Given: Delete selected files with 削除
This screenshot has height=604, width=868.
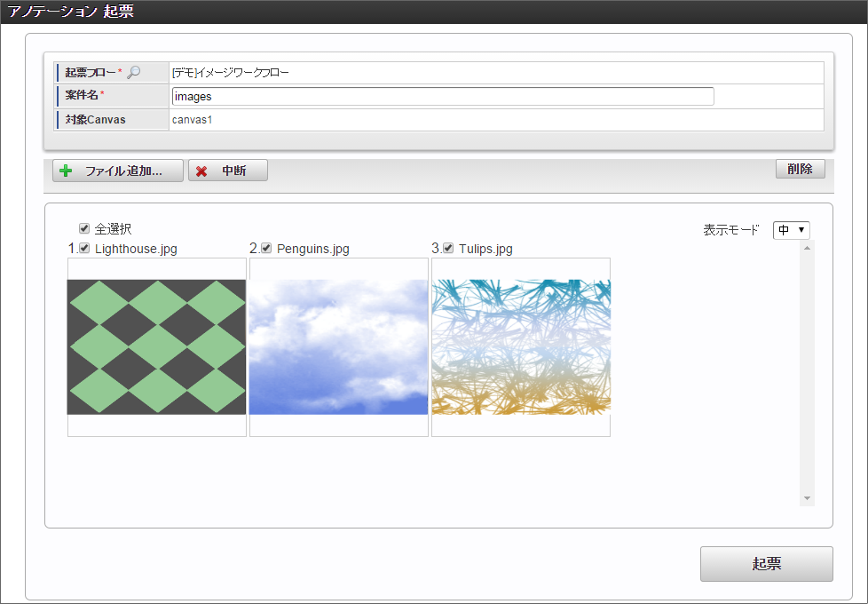Looking at the screenshot, I should 800,169.
